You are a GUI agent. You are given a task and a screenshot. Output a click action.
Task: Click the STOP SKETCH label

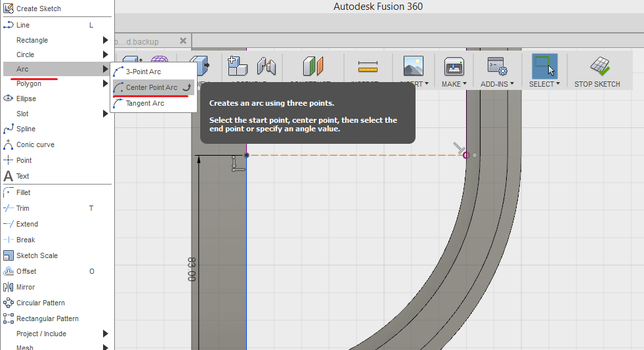(597, 84)
